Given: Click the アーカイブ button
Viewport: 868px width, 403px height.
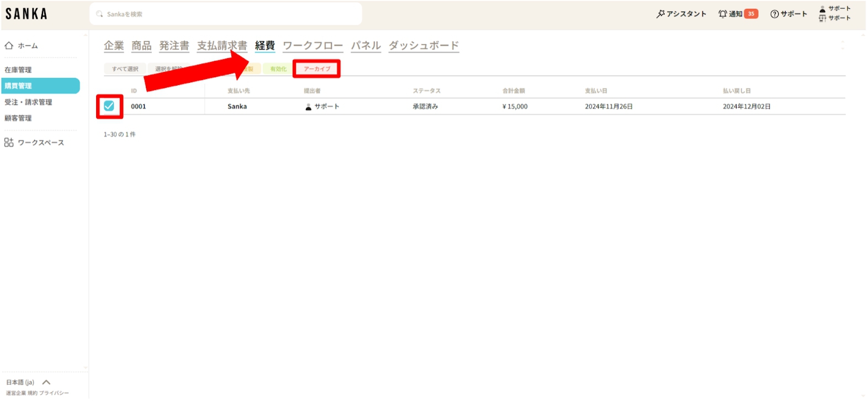Looking at the screenshot, I should [x=317, y=69].
